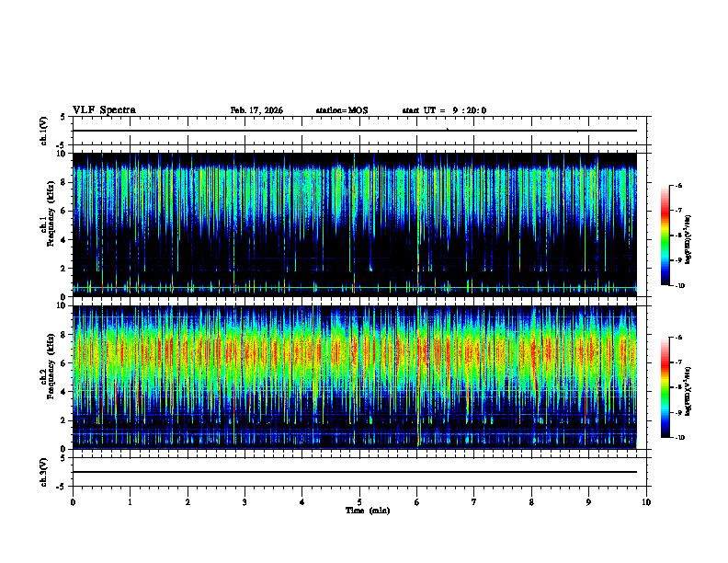Click the ch.1 colorbar log(PSD) label
This screenshot has width=728, height=563.
688,239
